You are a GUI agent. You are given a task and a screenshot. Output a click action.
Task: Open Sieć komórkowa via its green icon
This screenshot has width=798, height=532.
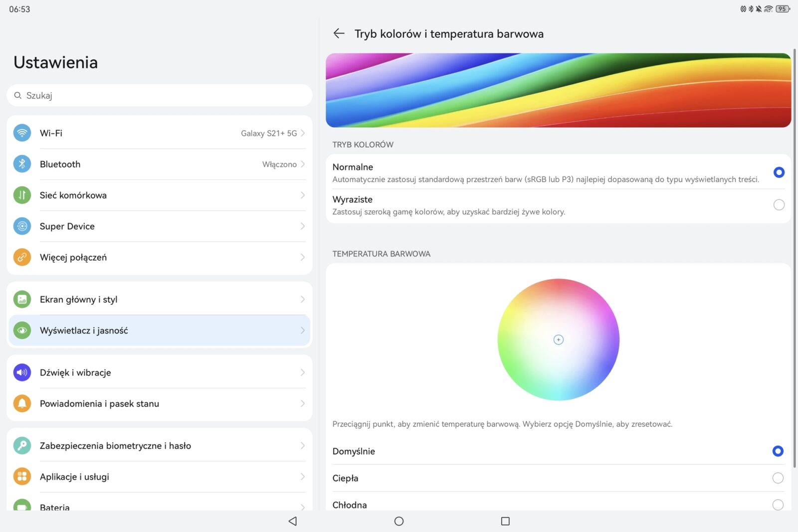point(22,195)
